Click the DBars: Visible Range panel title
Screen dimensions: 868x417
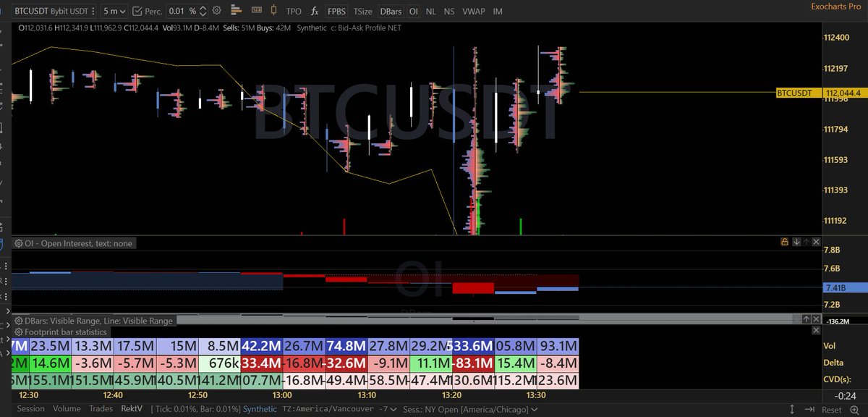click(98, 321)
